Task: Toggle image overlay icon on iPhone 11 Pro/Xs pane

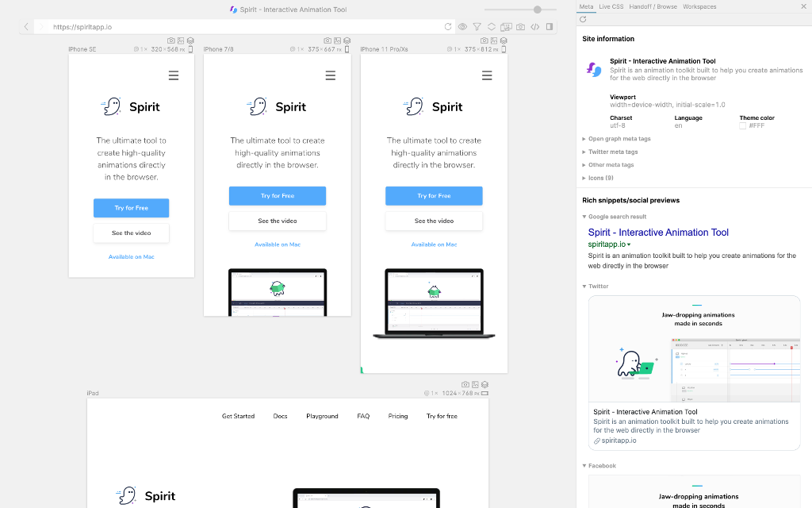Action: click(x=494, y=40)
